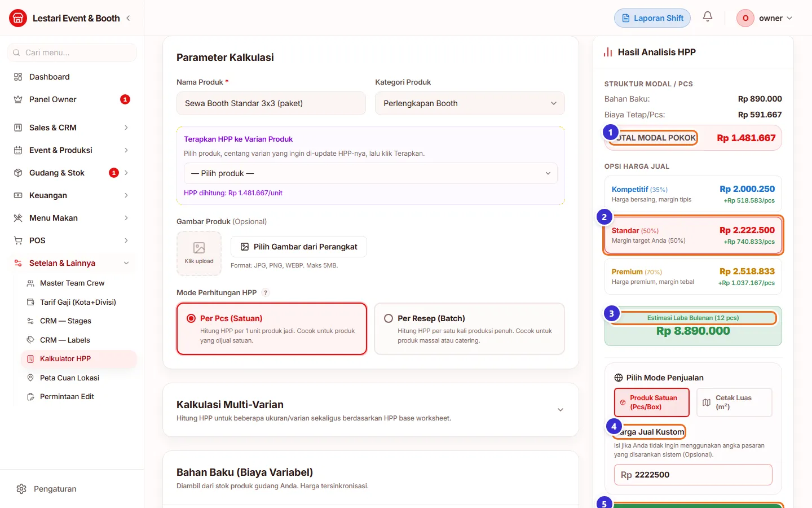Screen dimensions: 812x508
Task: Open Tarif Gaji (Kota+Divisi) menu item
Action: click(x=79, y=303)
